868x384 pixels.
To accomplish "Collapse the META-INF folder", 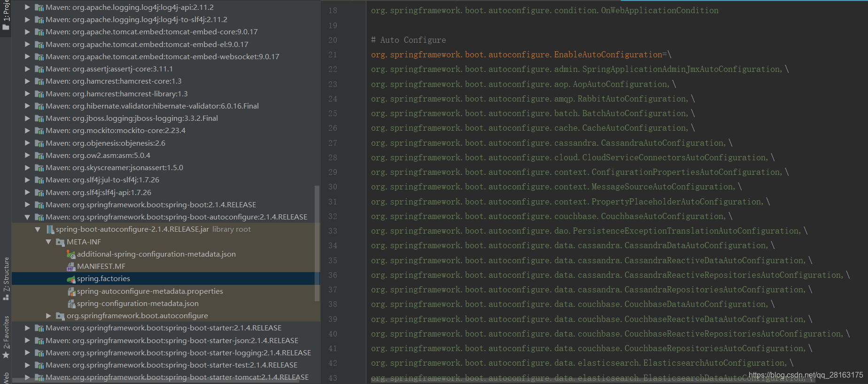I will pyautogui.click(x=48, y=242).
